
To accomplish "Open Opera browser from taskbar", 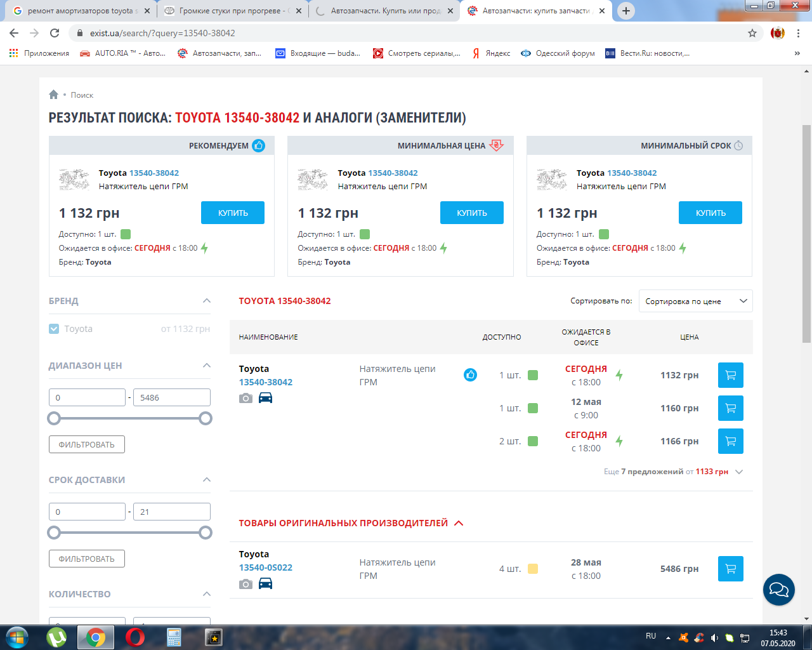I will click(134, 637).
